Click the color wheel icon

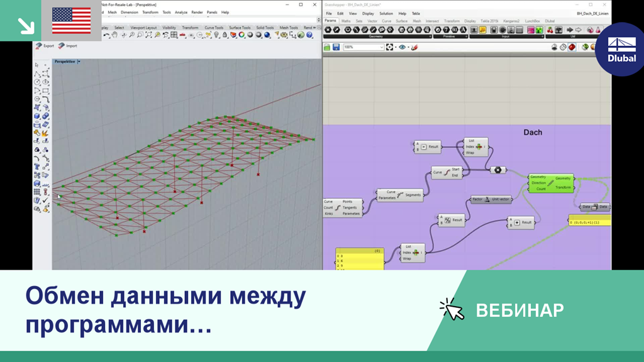[x=241, y=35]
